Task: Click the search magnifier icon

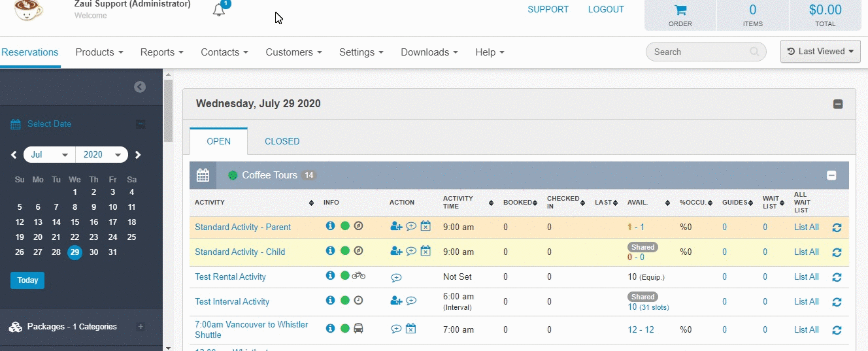Action: click(754, 52)
